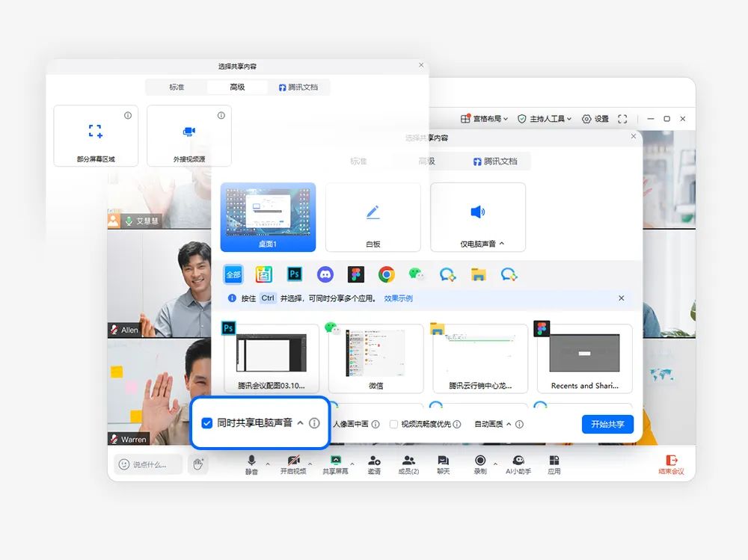Filter shared apps by Photoshop icon
Screen dimensions: 748x560
pyautogui.click(x=295, y=274)
